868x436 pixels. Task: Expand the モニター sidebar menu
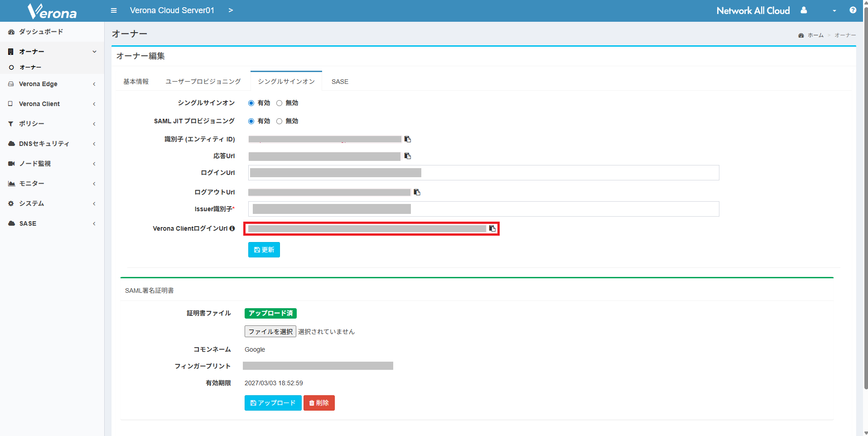click(94, 184)
